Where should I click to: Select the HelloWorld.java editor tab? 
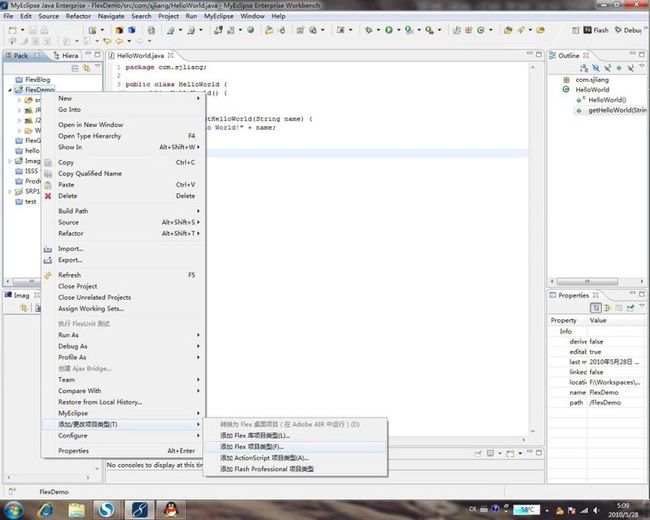[x=141, y=56]
